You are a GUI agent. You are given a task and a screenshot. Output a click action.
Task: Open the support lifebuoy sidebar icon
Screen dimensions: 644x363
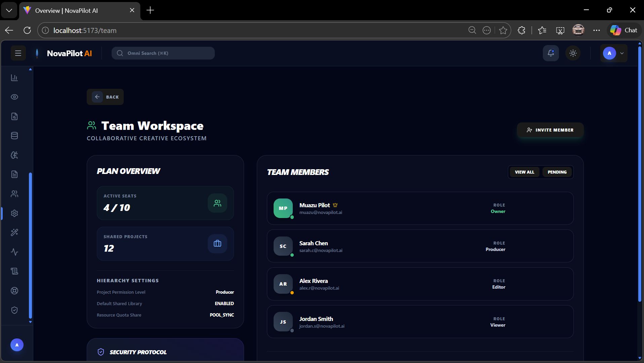point(14,291)
